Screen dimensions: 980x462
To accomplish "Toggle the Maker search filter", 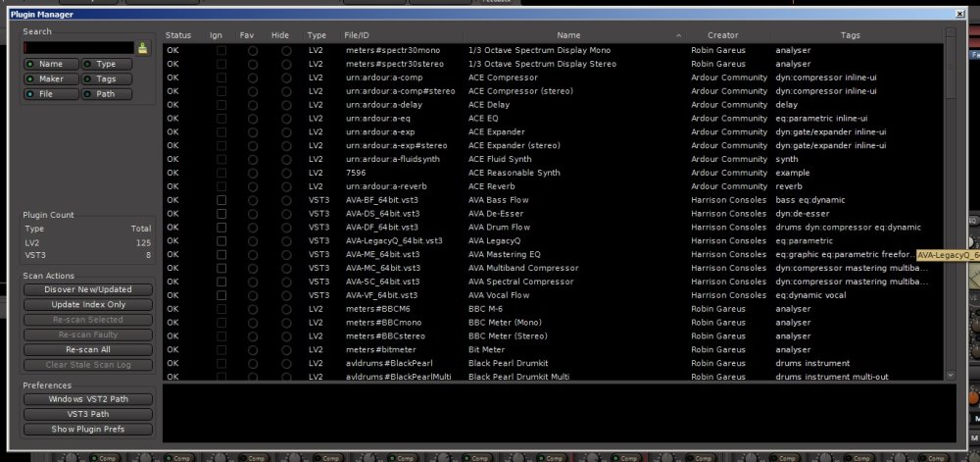I will point(51,78).
